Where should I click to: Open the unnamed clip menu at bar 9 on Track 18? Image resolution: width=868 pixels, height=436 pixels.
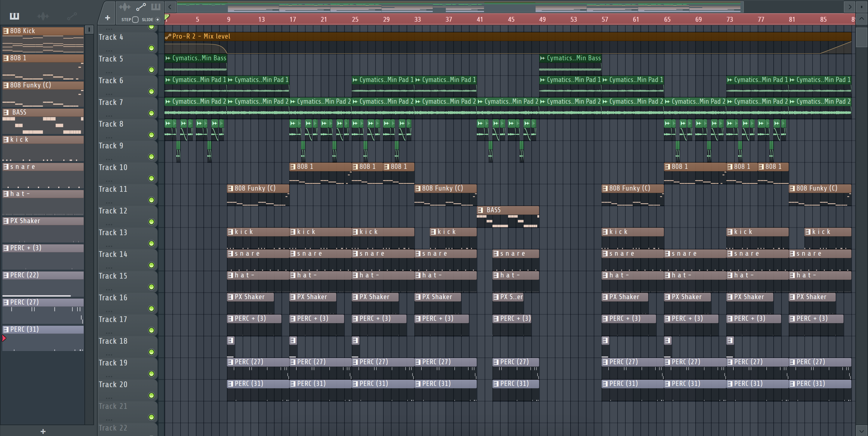[231, 341]
